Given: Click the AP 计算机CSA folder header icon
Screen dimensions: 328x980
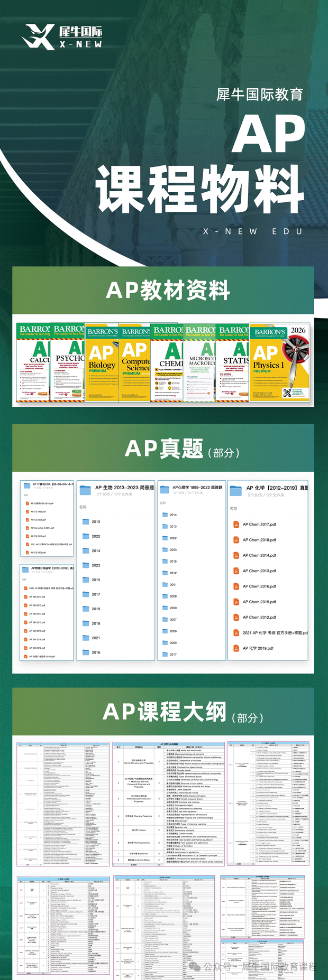Looking at the screenshot, I should point(26,485).
